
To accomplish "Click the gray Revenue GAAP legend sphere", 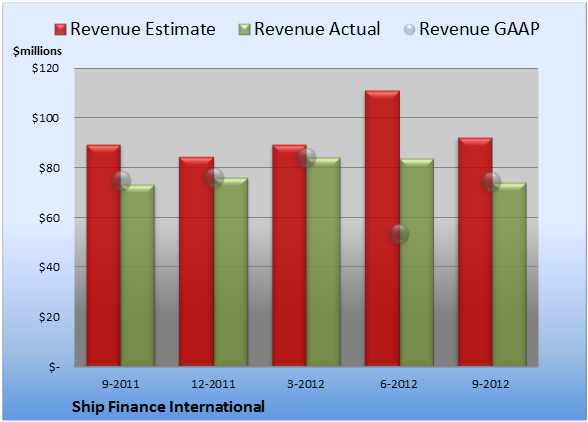I will click(x=410, y=30).
